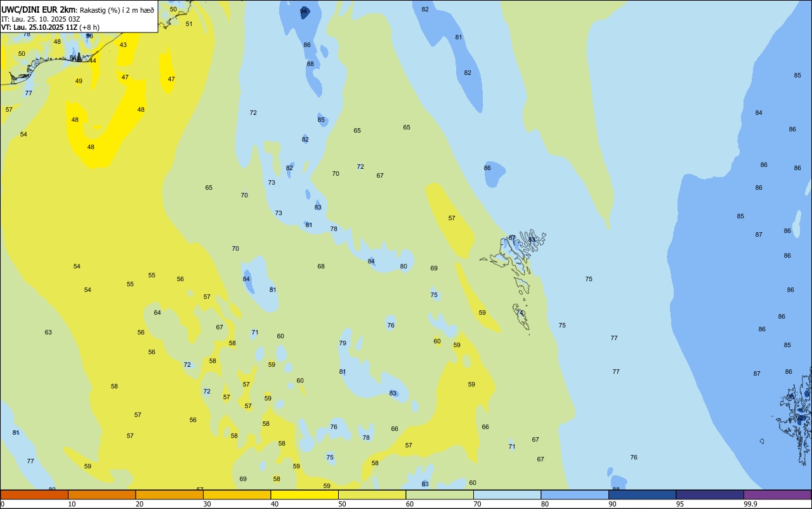The height and width of the screenshot is (509, 812).
Task: Select the 20–30 amber legend swatch
Action: pos(169,494)
